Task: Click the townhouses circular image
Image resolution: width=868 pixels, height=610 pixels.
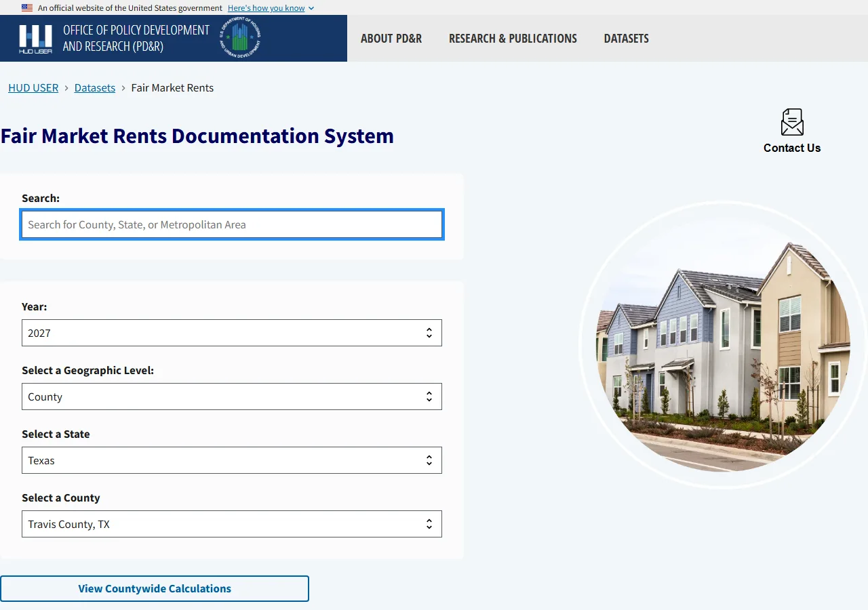Action: click(724, 345)
